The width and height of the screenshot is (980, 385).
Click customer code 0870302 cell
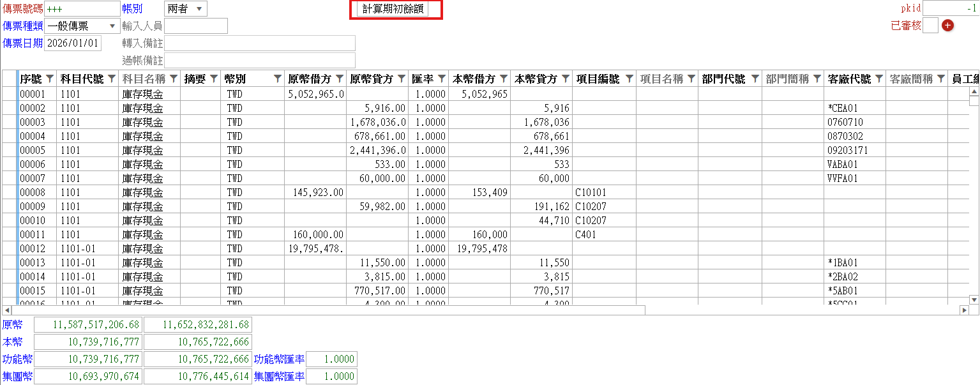coord(855,136)
